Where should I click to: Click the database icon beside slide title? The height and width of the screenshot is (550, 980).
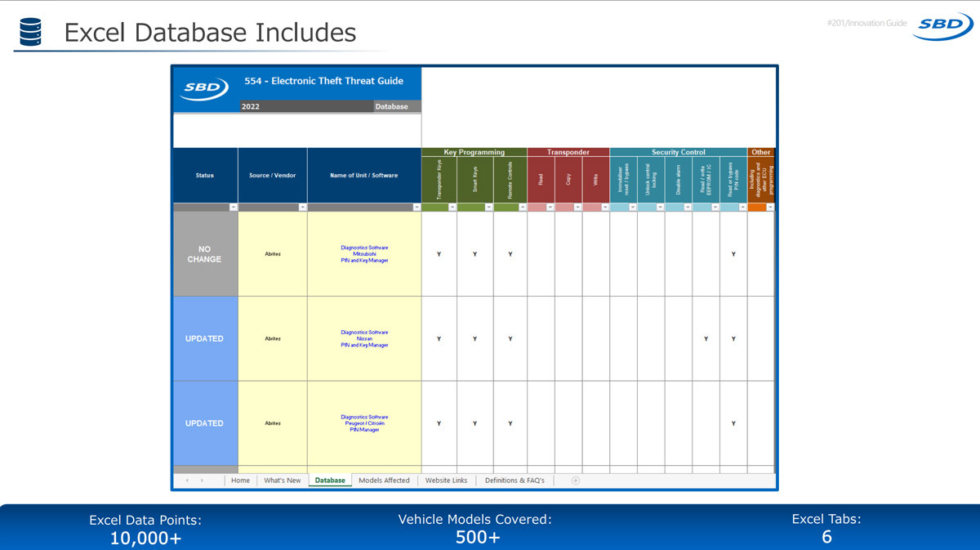click(31, 32)
